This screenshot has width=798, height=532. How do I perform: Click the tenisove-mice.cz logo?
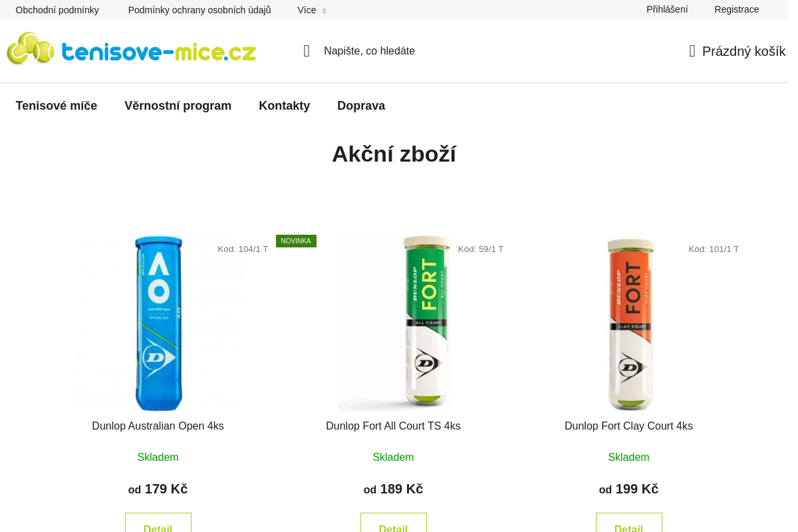click(x=132, y=49)
